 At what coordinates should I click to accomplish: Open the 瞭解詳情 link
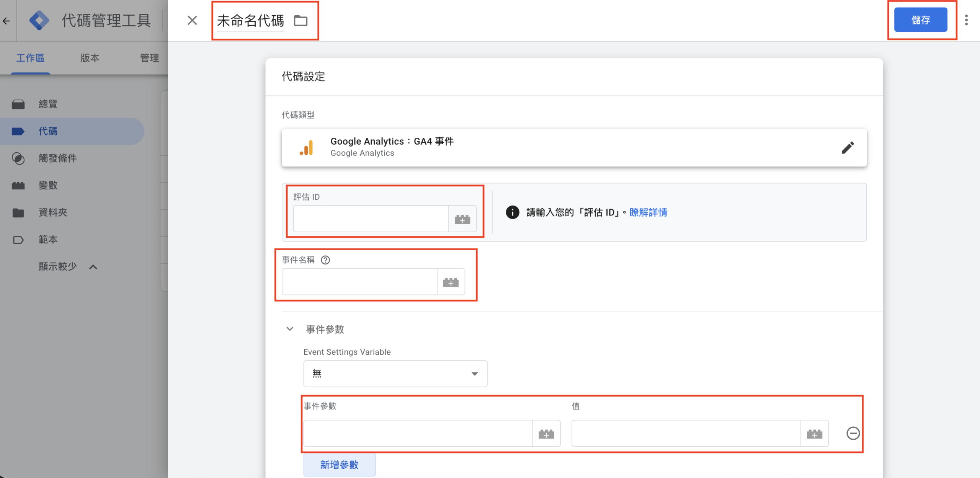[x=648, y=212]
